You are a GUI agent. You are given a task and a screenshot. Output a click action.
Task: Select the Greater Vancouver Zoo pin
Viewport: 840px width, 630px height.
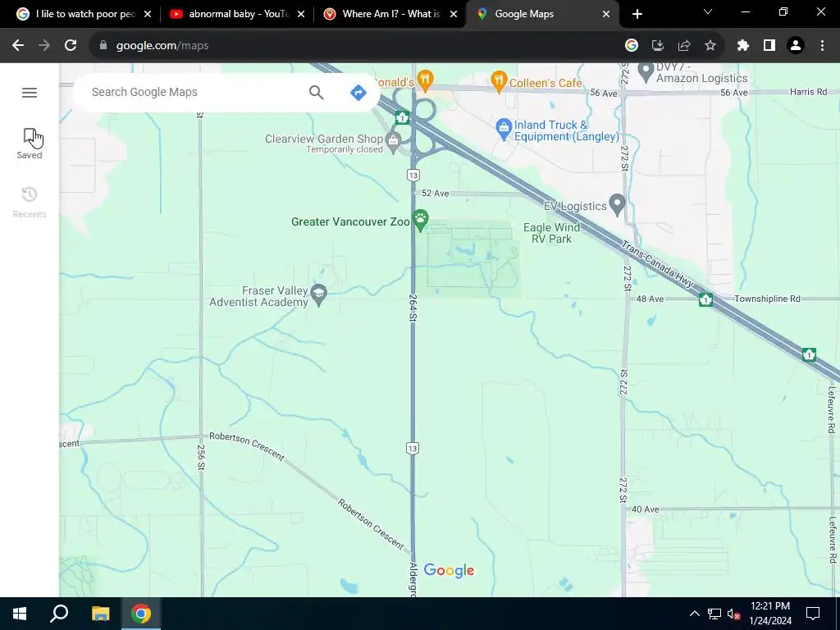click(x=421, y=220)
